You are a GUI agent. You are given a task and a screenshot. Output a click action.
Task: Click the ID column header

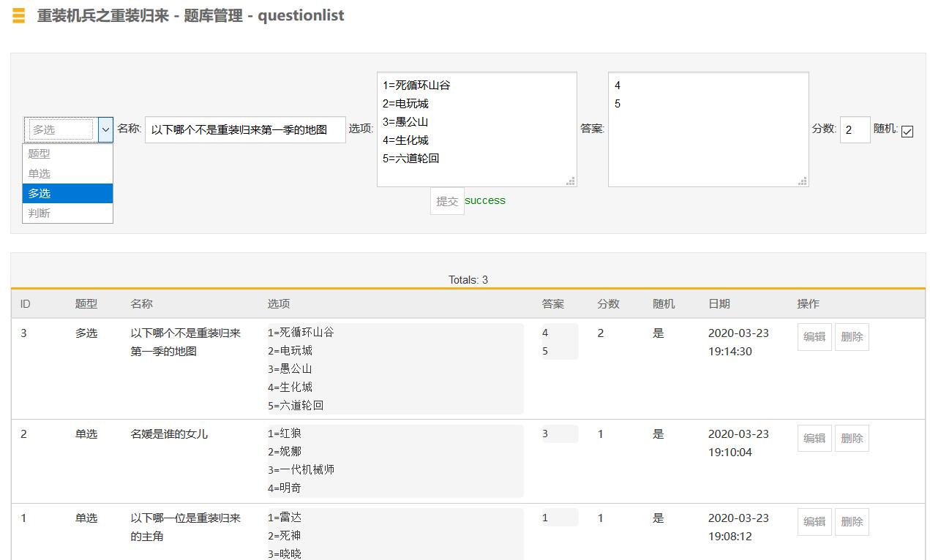[x=26, y=303]
